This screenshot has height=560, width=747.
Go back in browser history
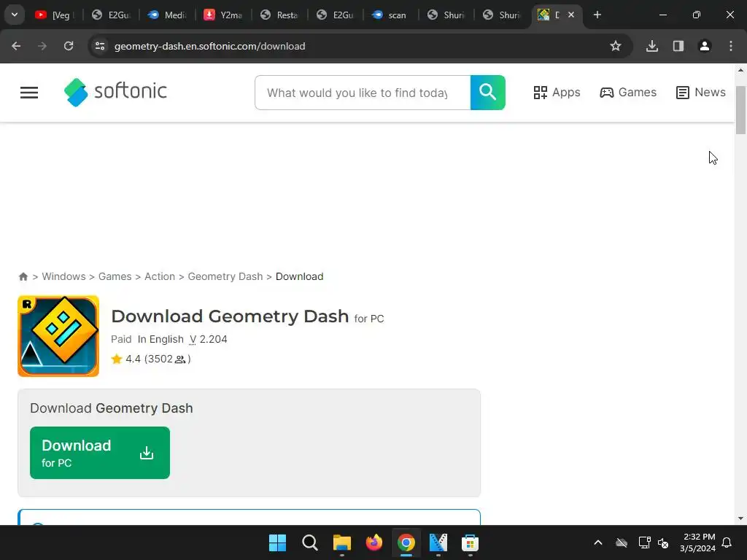pyautogui.click(x=16, y=46)
